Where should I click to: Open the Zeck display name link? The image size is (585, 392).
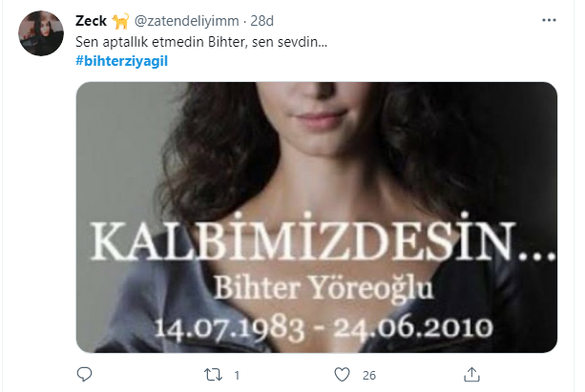tap(91, 21)
